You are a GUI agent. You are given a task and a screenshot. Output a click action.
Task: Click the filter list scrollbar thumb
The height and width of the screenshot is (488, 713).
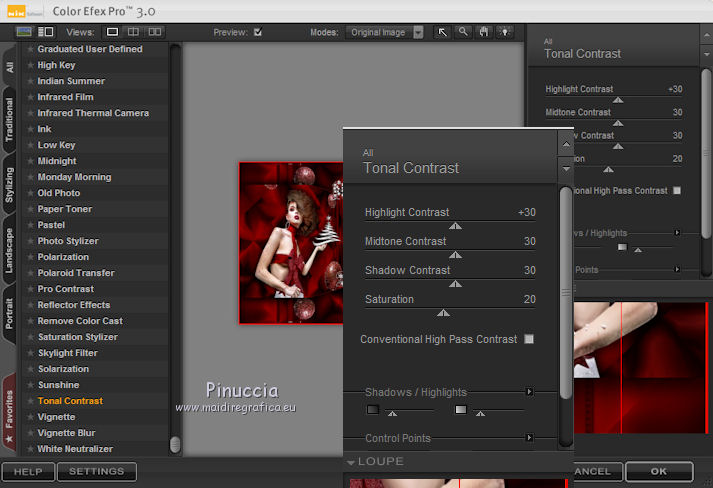(175, 445)
